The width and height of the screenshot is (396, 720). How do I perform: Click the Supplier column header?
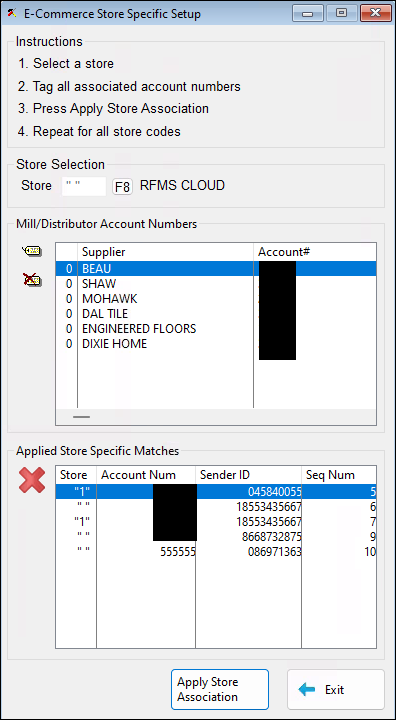165,252
